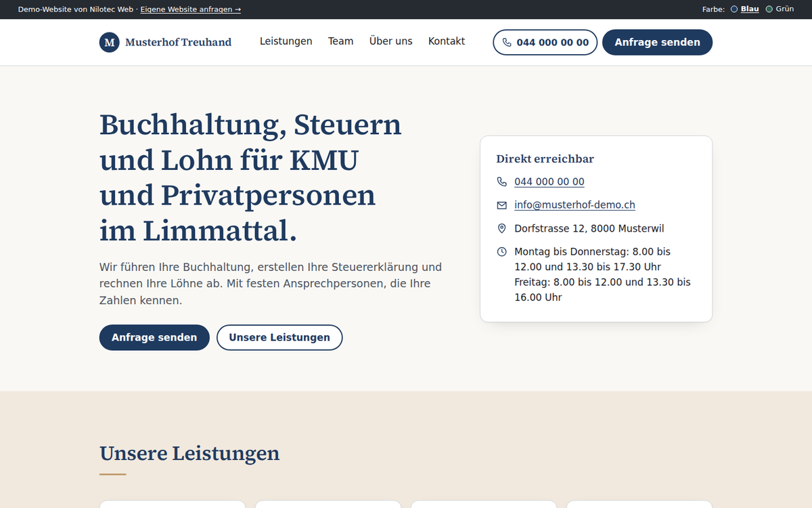Image resolution: width=812 pixels, height=508 pixels.
Task: Open the Leistungen nav item
Action: coord(286,41)
